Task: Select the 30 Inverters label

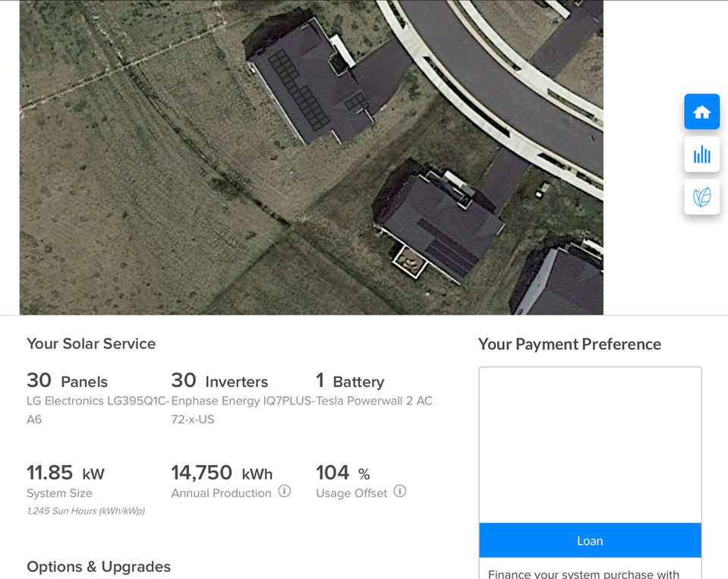Action: 219,381
